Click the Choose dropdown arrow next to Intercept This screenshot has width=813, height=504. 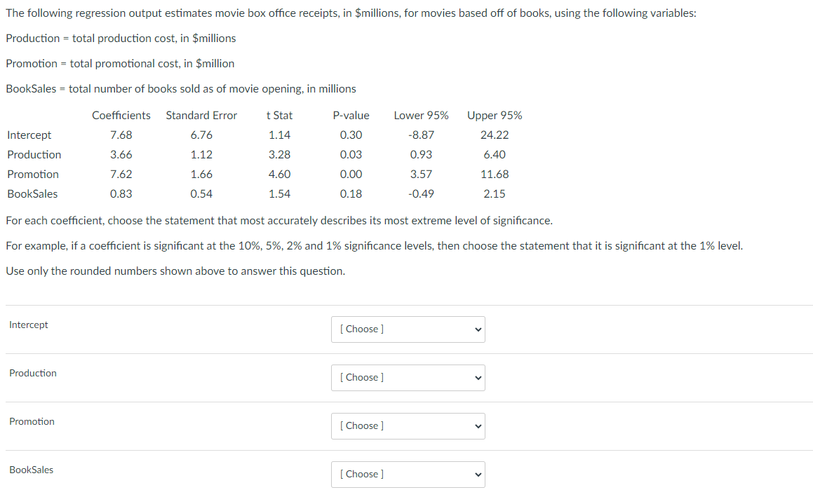click(476, 329)
